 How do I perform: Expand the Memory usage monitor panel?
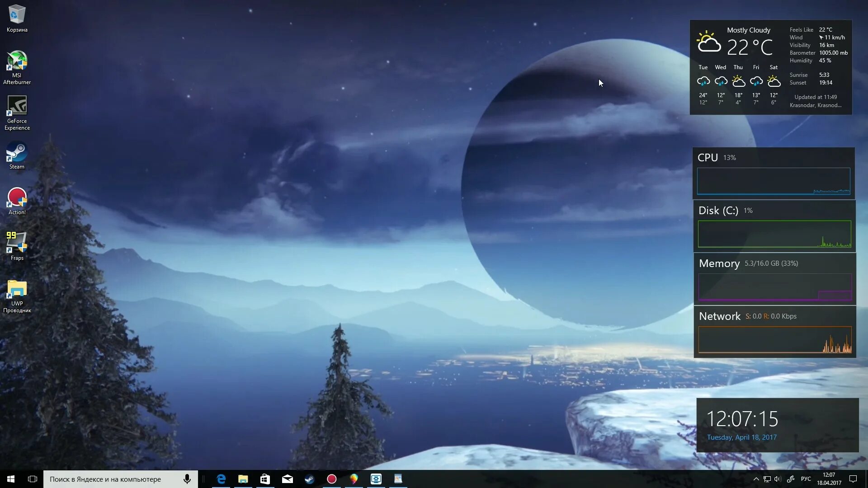tap(720, 263)
